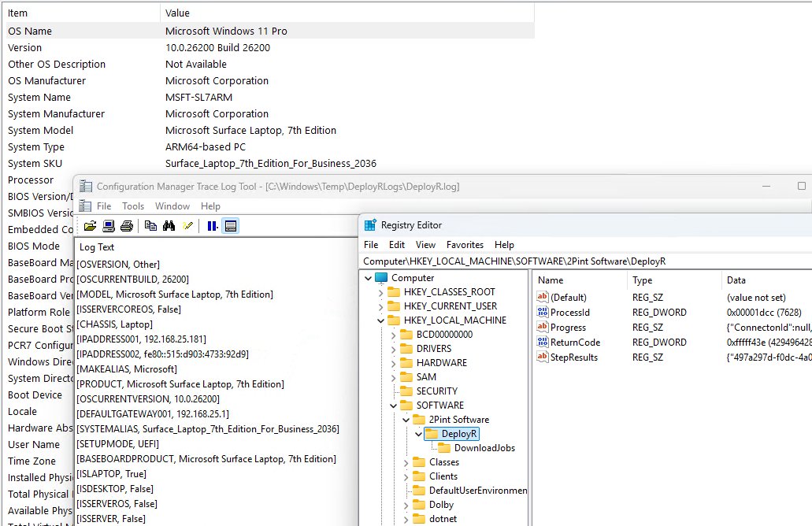Click the Type column header in Registry Editor
The width and height of the screenshot is (812, 526).
coord(674,280)
